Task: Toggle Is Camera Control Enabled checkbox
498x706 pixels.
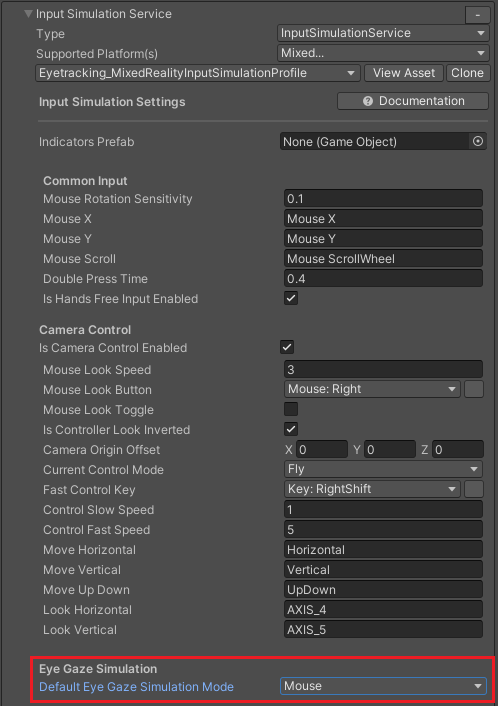Action: (287, 347)
